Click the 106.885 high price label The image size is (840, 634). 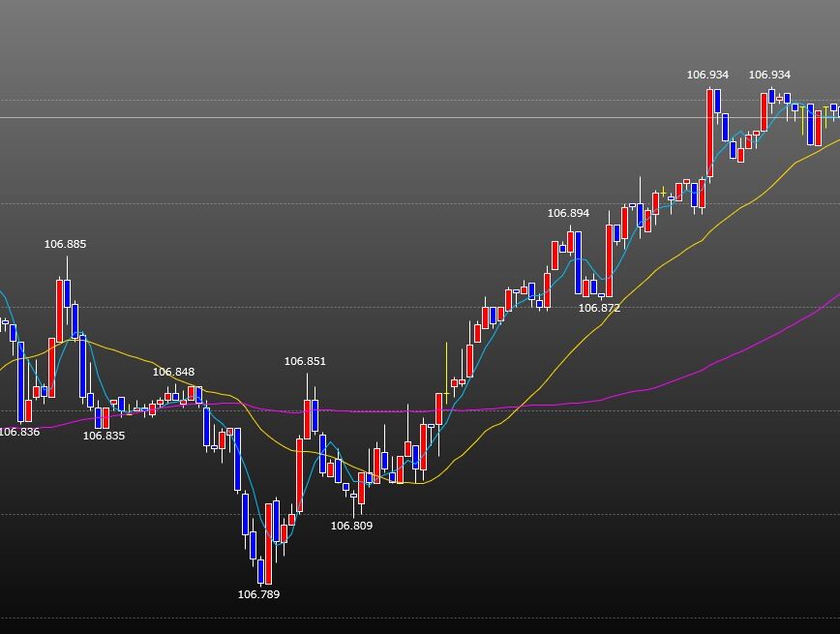(65, 244)
